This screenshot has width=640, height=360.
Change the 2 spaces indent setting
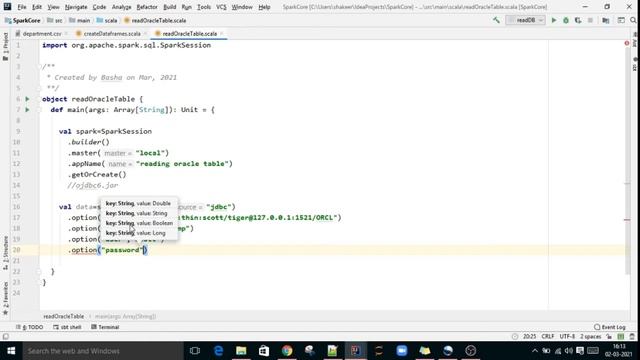click(x=591, y=336)
